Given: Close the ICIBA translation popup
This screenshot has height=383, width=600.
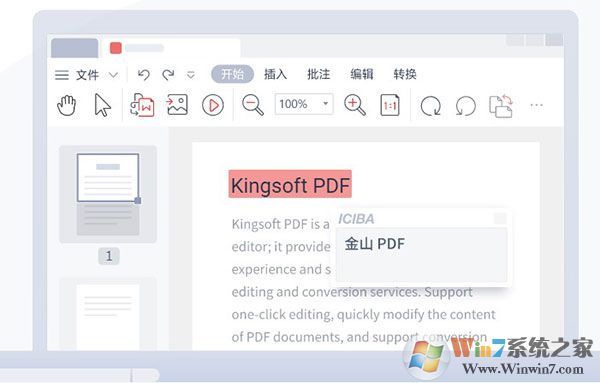Looking at the screenshot, I should (500, 218).
